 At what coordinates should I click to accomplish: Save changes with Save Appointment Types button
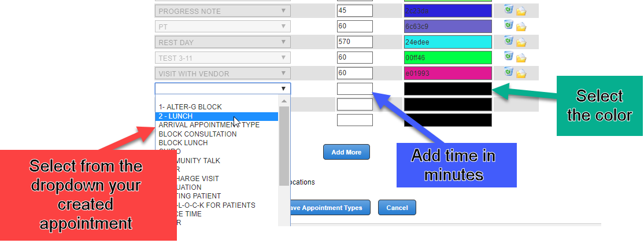pos(327,208)
